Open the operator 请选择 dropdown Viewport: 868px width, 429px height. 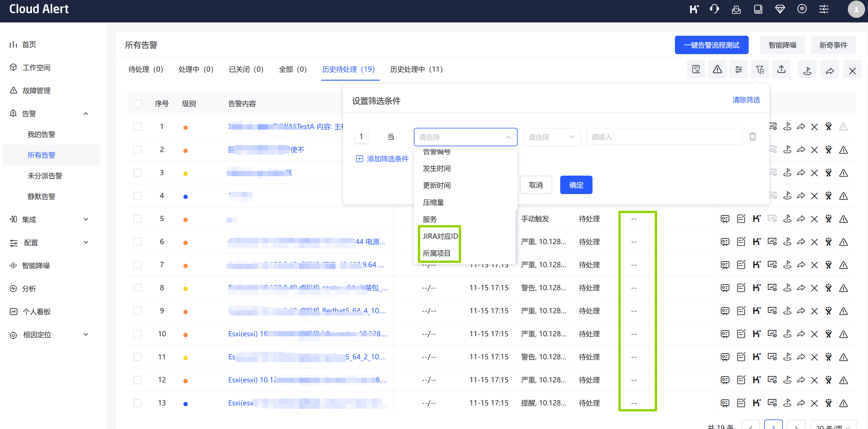[x=551, y=137]
